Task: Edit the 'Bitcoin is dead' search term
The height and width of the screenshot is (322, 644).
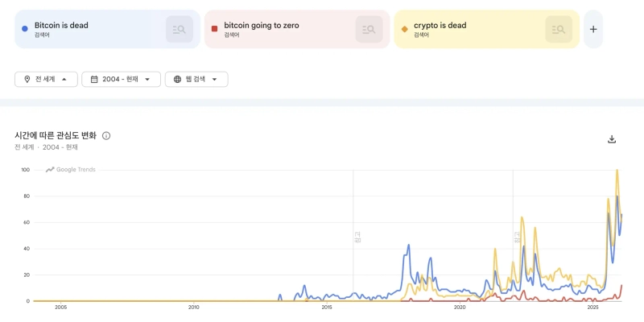Action: 61,26
